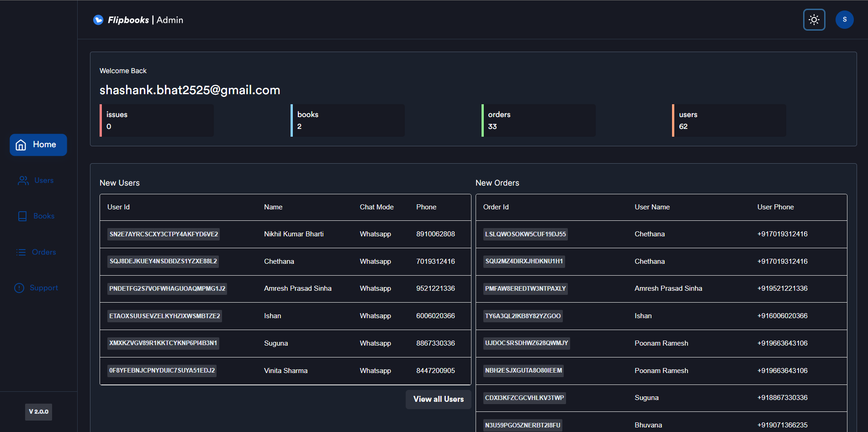Click the Orders list icon in sidebar
Screen dimensions: 868x432
pos(21,252)
